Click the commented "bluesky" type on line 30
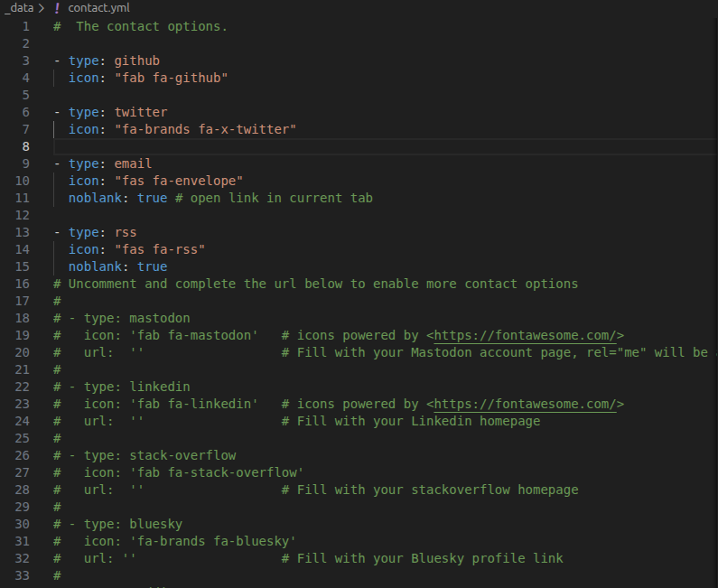This screenshot has height=588, width=718. tap(155, 524)
